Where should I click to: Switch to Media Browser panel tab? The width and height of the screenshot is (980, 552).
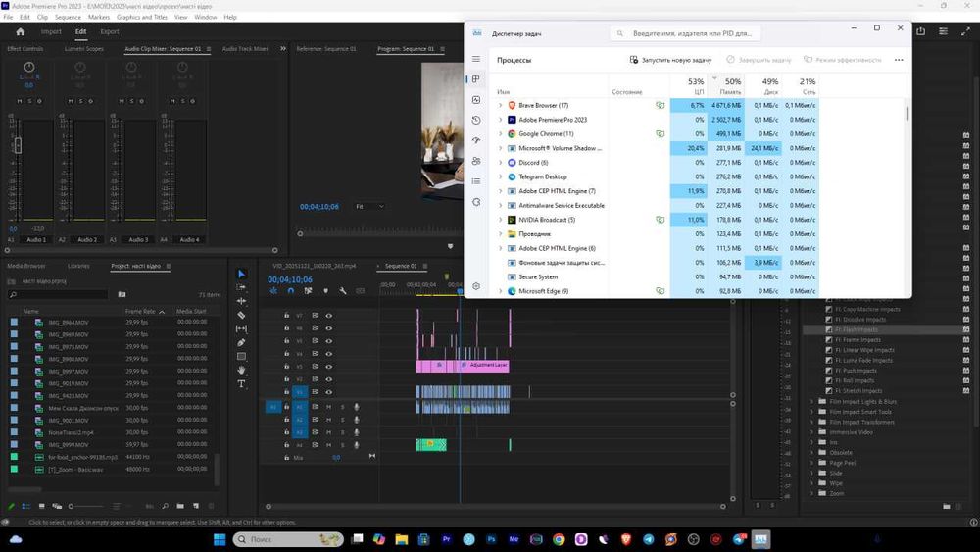coord(26,266)
